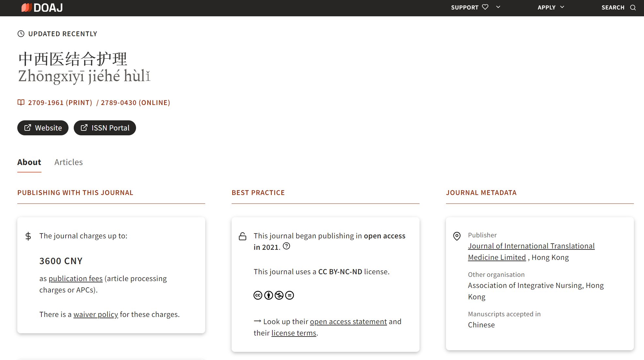Open the open access statement link
Image resolution: width=644 pixels, height=360 pixels.
[x=348, y=322]
